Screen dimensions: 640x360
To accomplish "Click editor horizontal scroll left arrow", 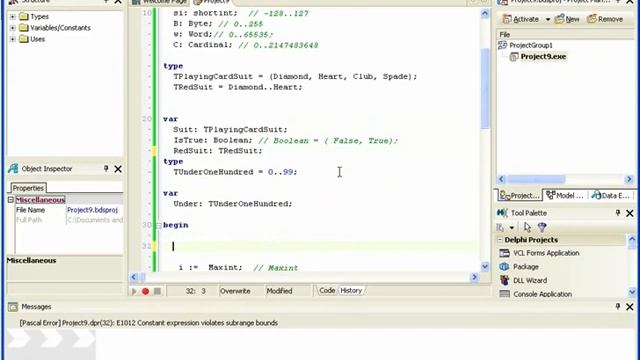I will coord(134,277).
